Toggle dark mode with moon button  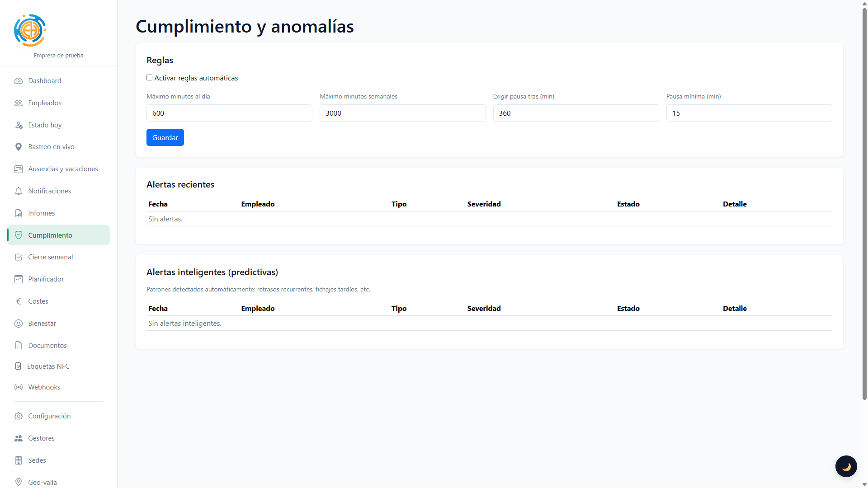(x=846, y=466)
